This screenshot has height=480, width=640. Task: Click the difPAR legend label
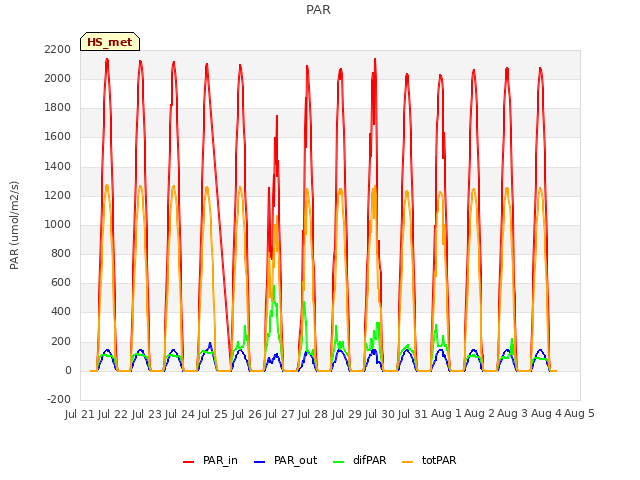click(369, 460)
